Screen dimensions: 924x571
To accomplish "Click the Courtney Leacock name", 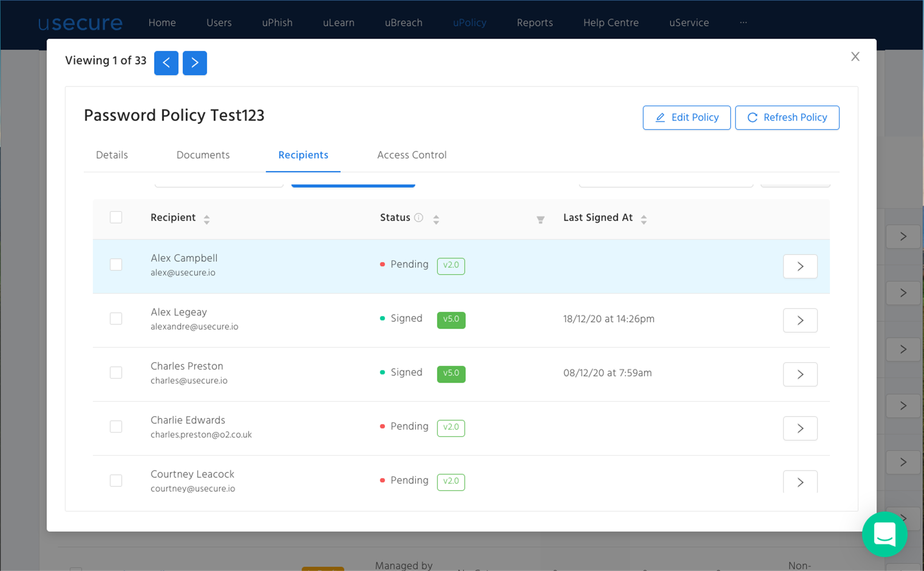I will tap(192, 474).
